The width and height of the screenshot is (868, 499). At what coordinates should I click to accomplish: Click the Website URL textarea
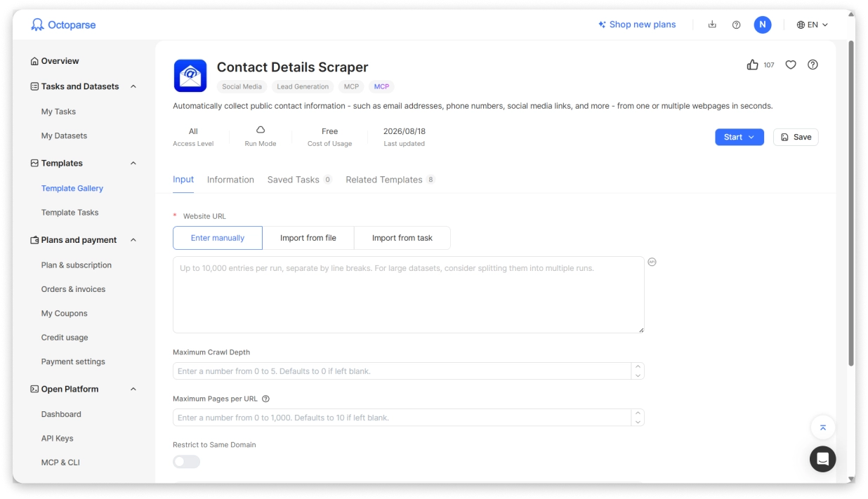(409, 295)
